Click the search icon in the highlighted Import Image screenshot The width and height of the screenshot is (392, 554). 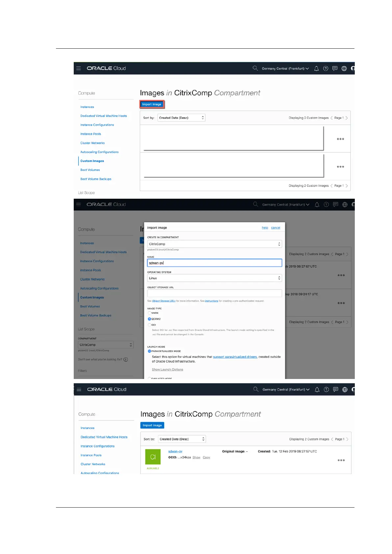point(255,68)
